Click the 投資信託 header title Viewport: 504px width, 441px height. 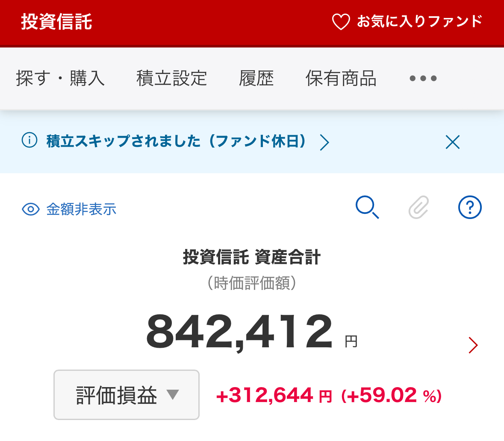tap(57, 22)
